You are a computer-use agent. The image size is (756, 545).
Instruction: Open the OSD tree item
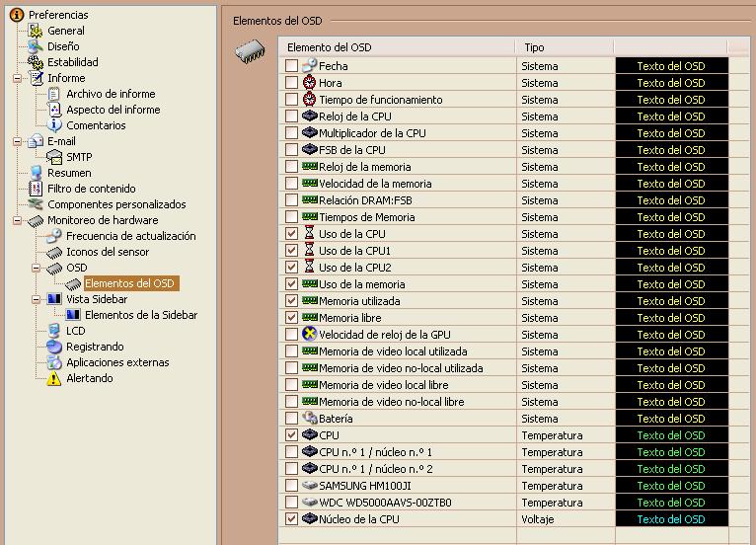tap(77, 268)
